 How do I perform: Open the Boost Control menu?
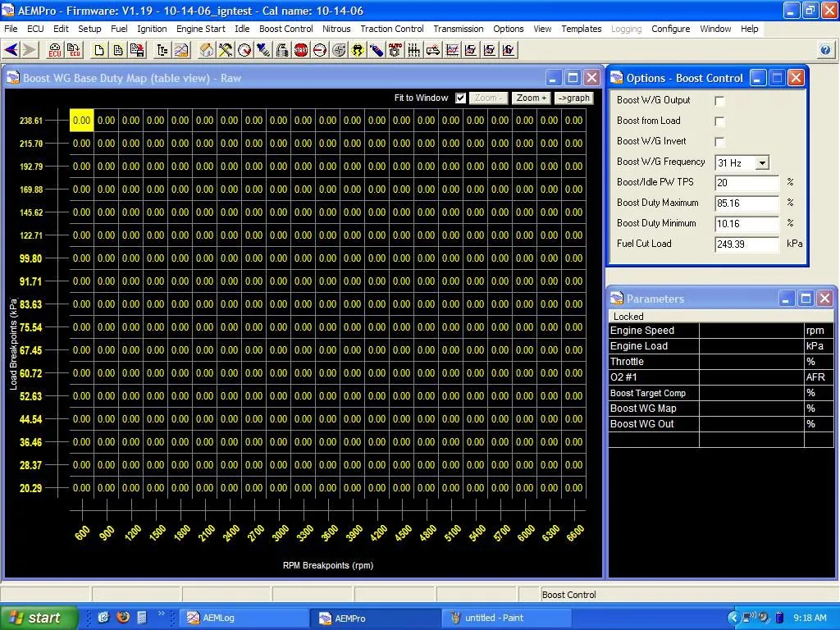(285, 29)
